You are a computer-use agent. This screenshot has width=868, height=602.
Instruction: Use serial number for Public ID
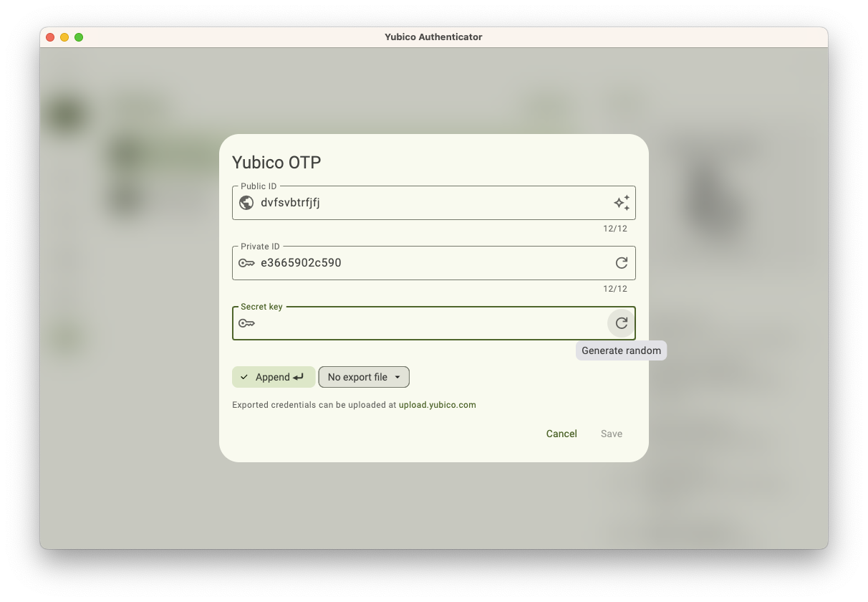[621, 203]
